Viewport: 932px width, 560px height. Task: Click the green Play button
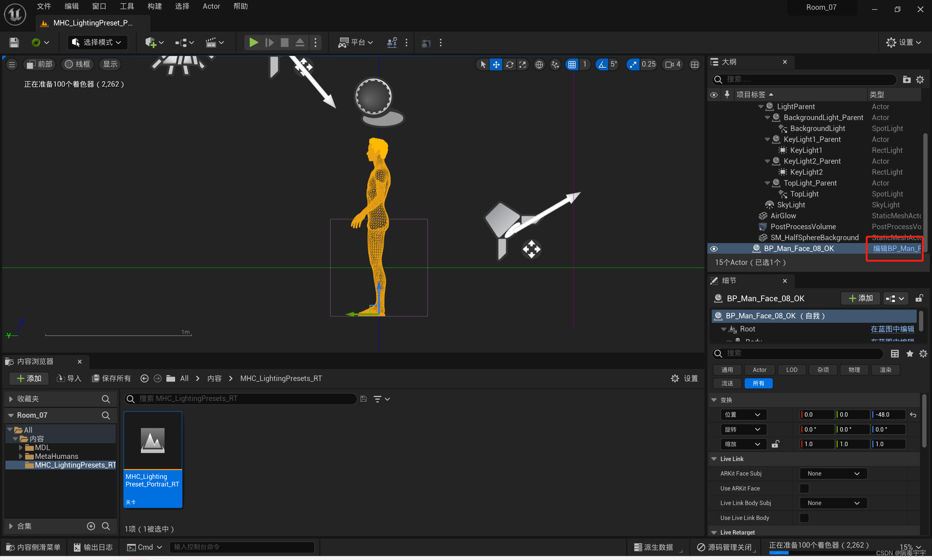click(253, 42)
